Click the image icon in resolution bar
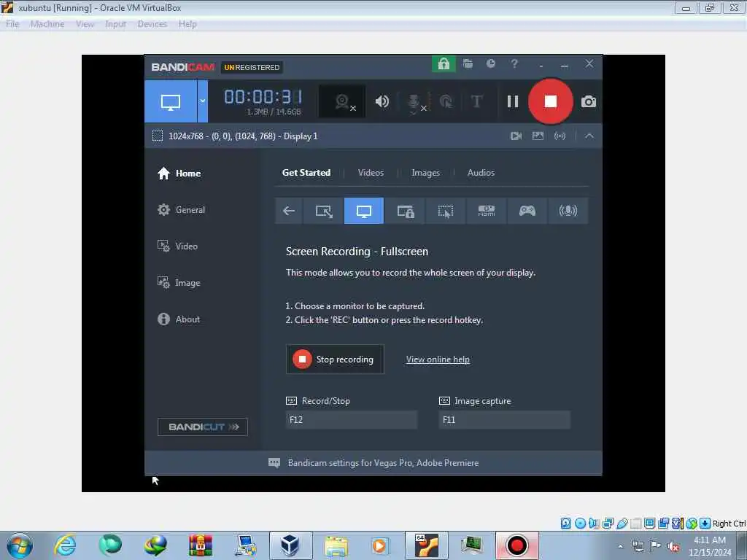Image resolution: width=747 pixels, height=560 pixels. coord(538,136)
